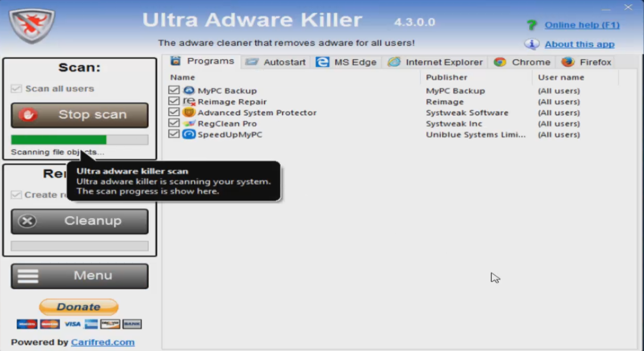
Task: Click the green scan progress bar
Action: 80,140
